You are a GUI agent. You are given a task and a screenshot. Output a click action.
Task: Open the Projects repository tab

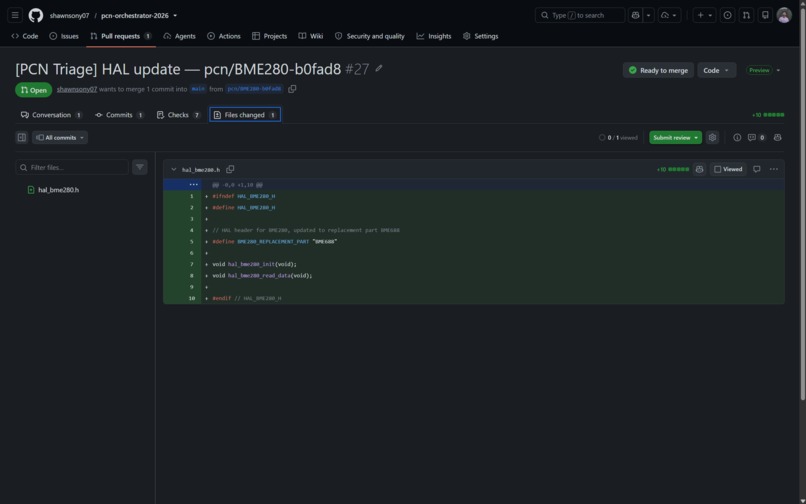[269, 36]
